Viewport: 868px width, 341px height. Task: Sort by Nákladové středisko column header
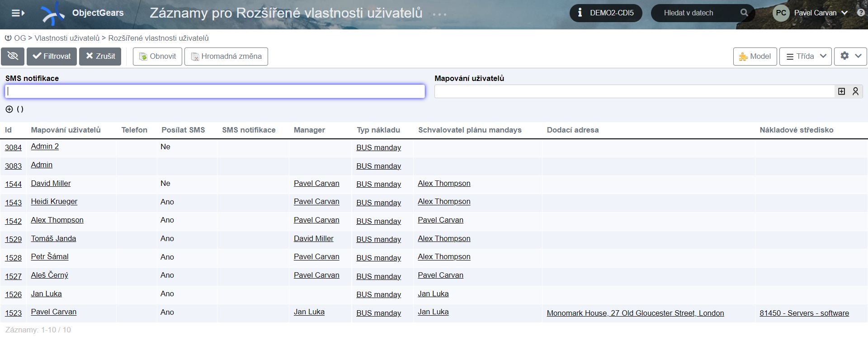pos(797,130)
